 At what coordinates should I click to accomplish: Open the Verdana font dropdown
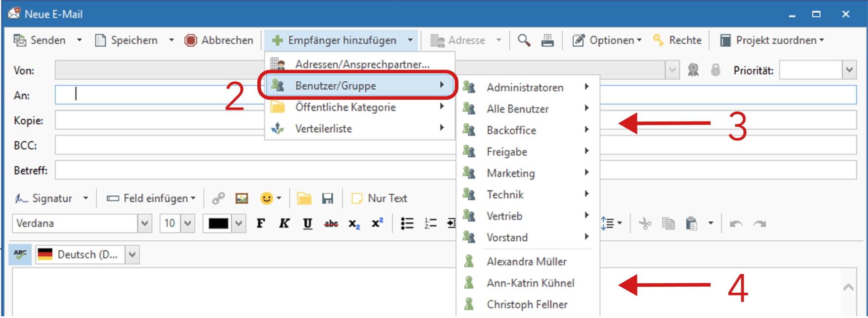(145, 223)
